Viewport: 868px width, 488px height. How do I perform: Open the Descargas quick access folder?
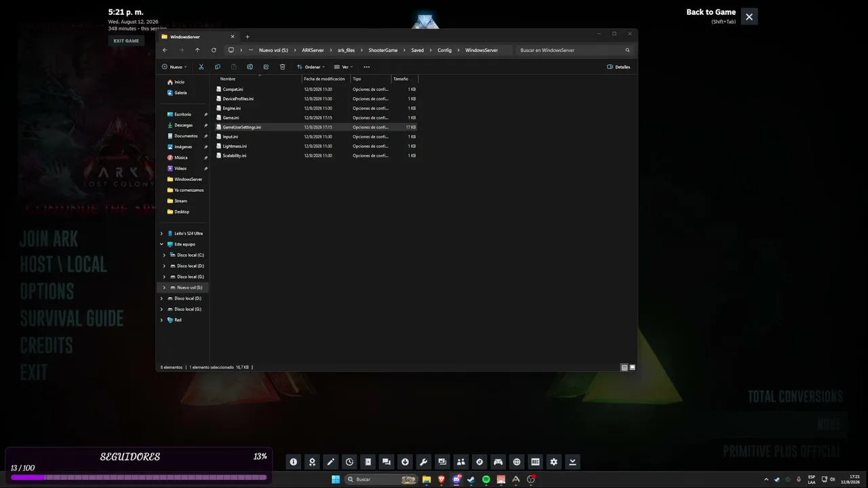tap(183, 125)
